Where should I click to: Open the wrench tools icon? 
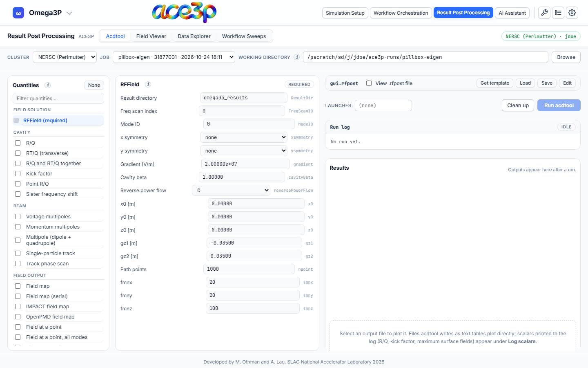click(544, 13)
